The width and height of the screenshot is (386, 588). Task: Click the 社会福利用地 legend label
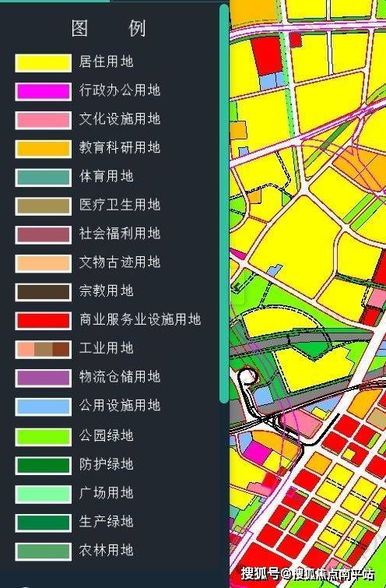click(120, 233)
